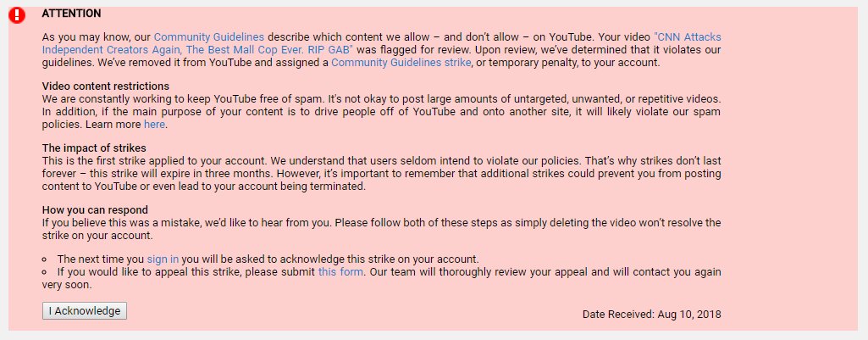Click the 'Video content restrictions' heading
This screenshot has width=868, height=340.
pyautogui.click(x=106, y=86)
